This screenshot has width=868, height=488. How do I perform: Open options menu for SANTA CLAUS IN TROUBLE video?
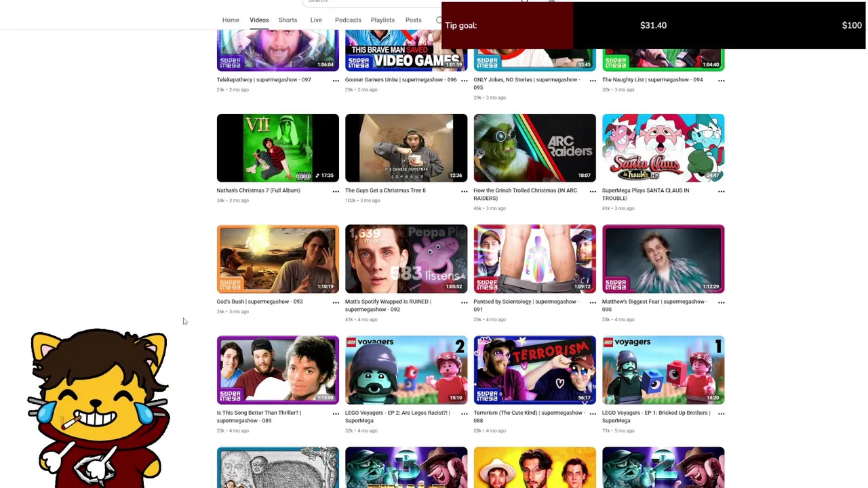(721, 191)
